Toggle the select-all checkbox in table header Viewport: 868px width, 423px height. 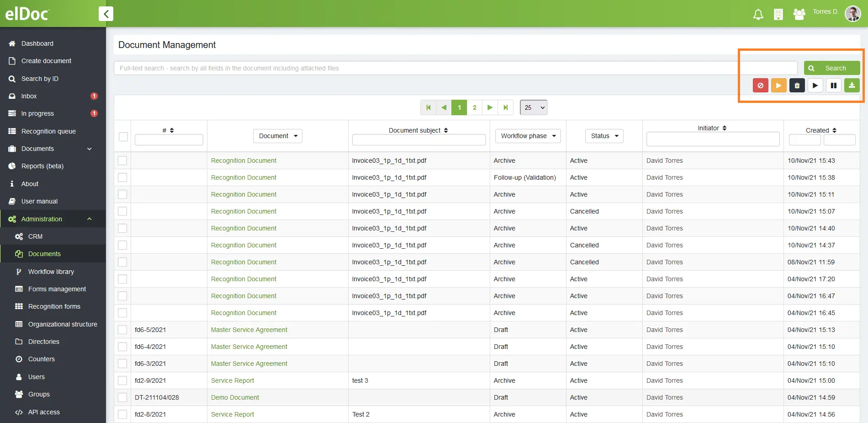click(x=123, y=136)
